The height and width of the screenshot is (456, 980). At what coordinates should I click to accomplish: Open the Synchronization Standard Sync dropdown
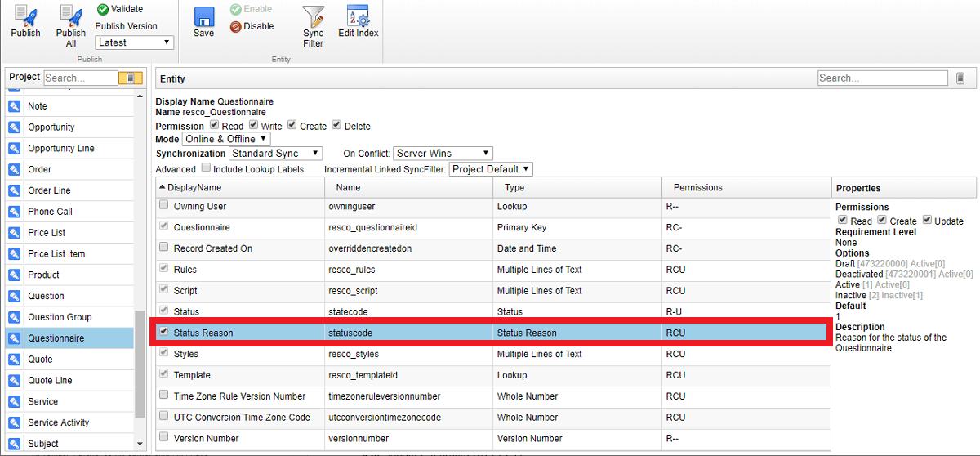[276, 154]
